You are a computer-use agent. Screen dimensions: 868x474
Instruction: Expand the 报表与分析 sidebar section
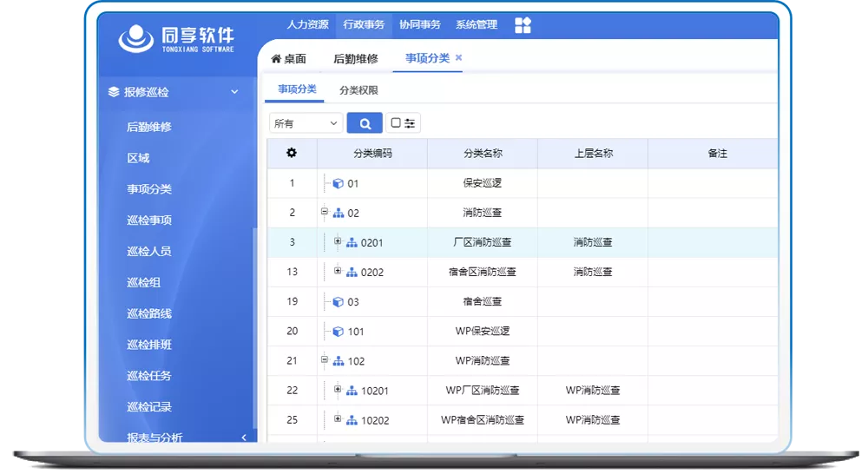click(244, 438)
